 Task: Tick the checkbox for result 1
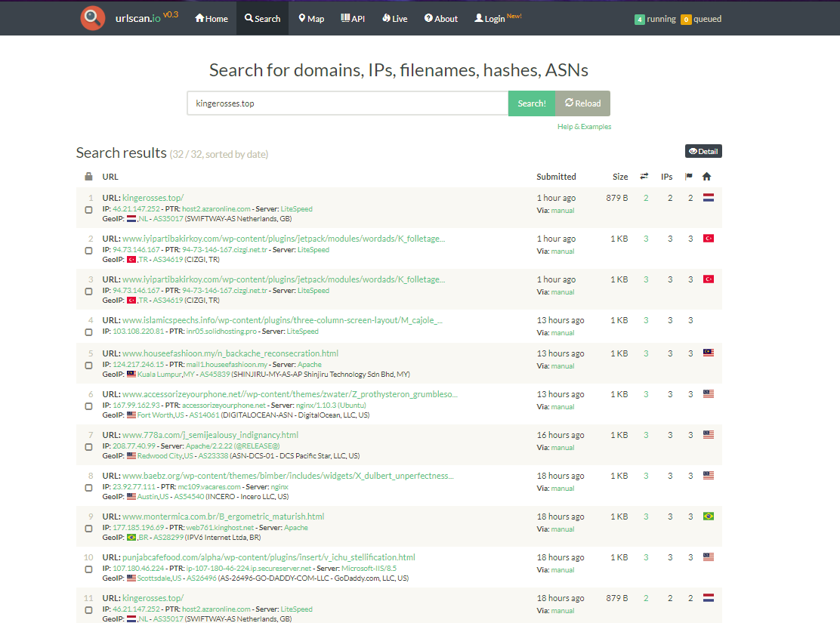click(x=88, y=210)
